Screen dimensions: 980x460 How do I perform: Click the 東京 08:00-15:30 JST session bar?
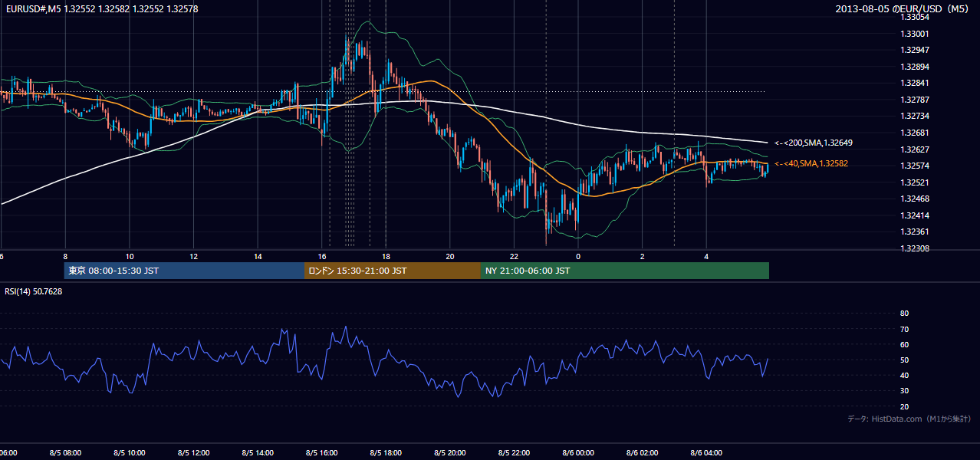coord(184,271)
